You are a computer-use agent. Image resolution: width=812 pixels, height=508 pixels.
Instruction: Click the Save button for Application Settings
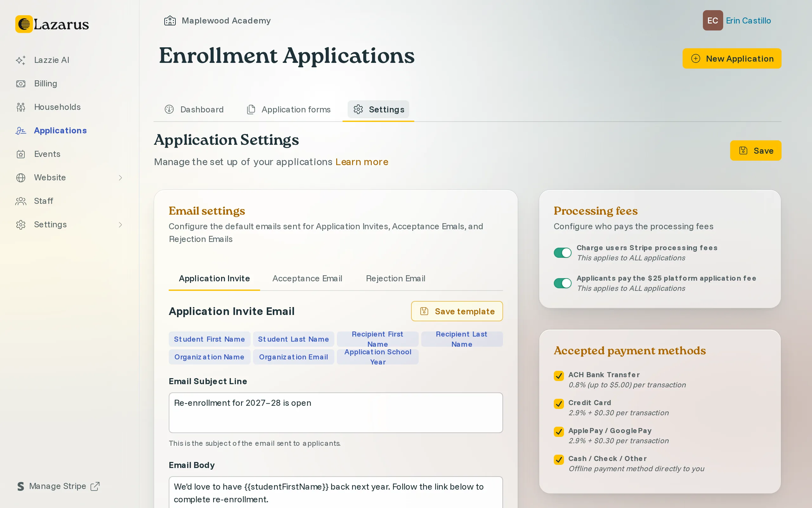point(756,150)
